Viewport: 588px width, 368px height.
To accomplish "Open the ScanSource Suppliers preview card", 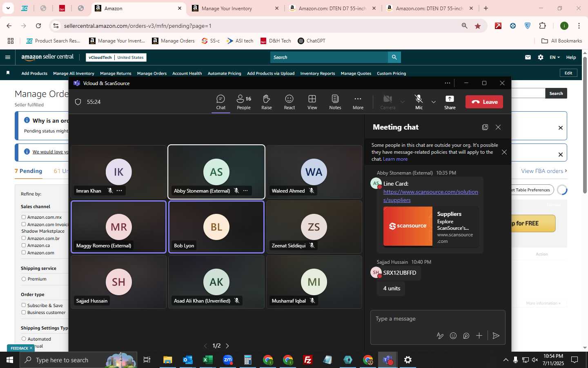I will (x=431, y=226).
